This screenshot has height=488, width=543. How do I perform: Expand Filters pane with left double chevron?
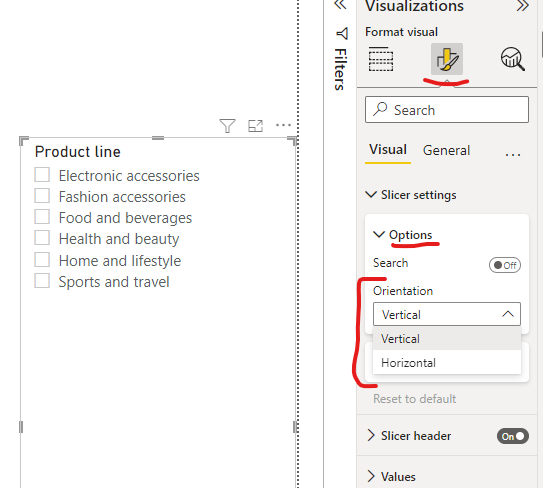[340, 5]
